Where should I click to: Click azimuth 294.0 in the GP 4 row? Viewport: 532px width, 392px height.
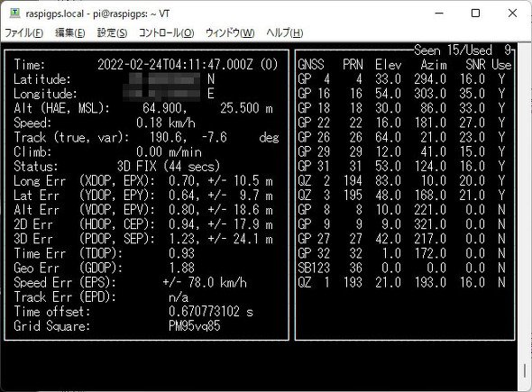pos(430,79)
